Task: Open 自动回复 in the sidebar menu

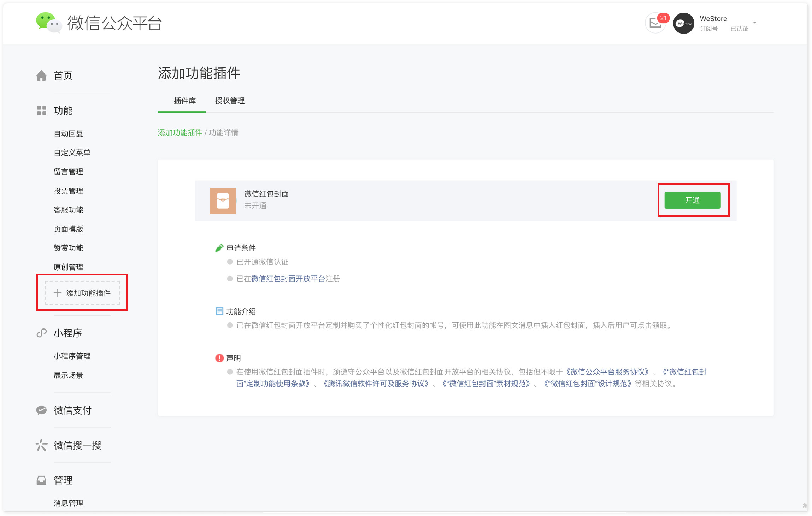Action: (68, 134)
